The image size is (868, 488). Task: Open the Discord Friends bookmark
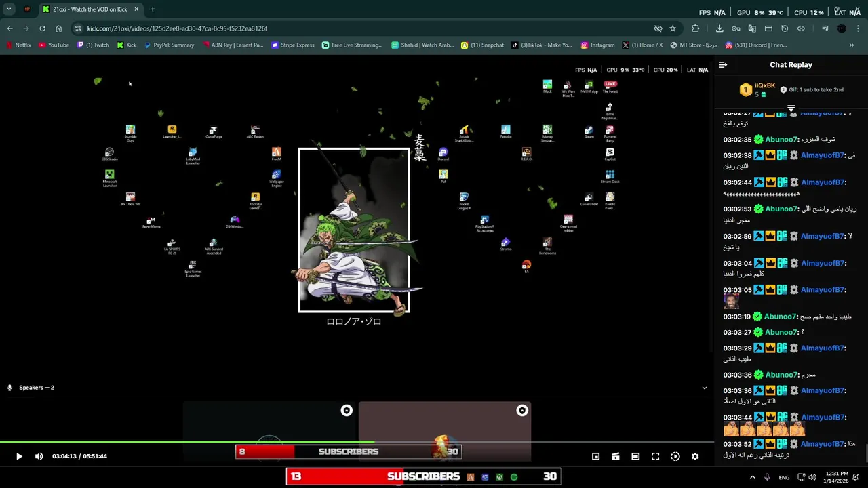755,45
